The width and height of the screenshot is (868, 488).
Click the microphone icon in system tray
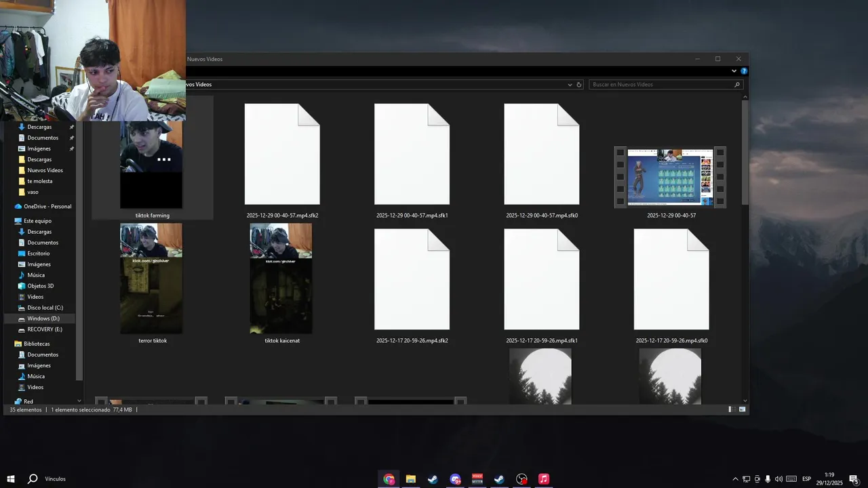tap(768, 479)
